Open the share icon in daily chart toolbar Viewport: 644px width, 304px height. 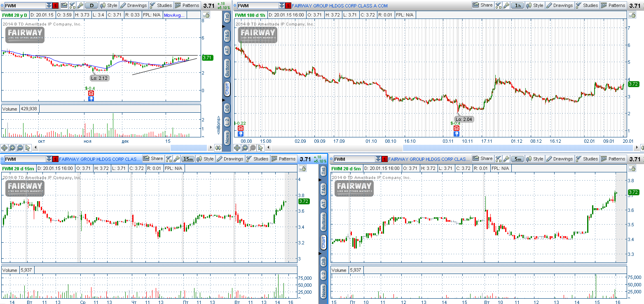point(64,5)
